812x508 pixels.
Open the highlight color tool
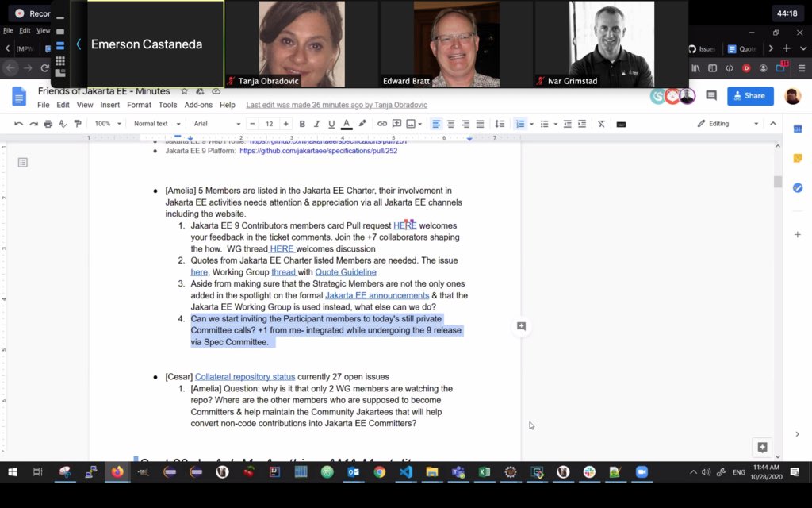click(x=362, y=124)
